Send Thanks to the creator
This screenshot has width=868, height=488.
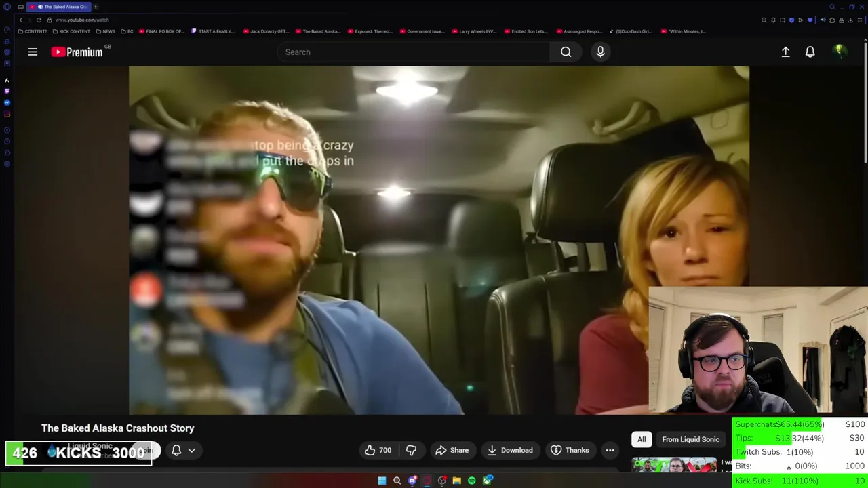click(570, 450)
